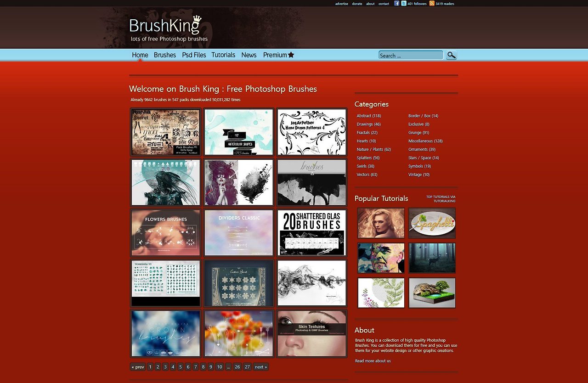
Task: Open the Vintage (10) category
Action: 419,175
